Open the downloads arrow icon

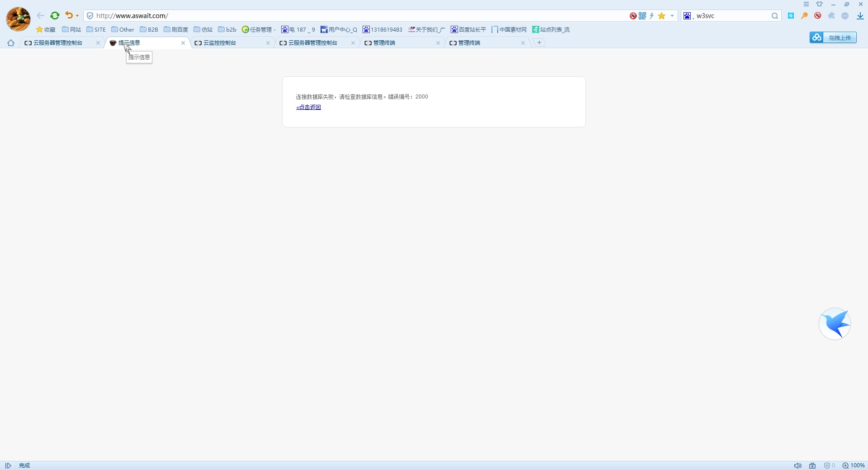860,16
